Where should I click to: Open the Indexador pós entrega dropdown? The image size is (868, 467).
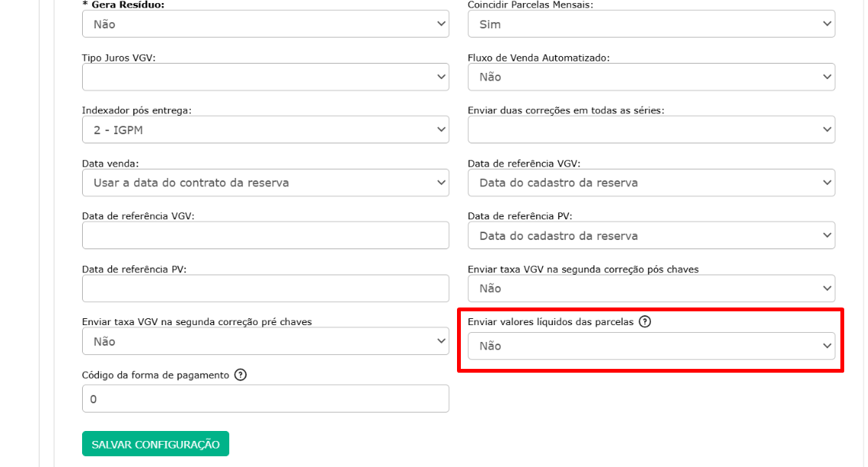point(265,130)
